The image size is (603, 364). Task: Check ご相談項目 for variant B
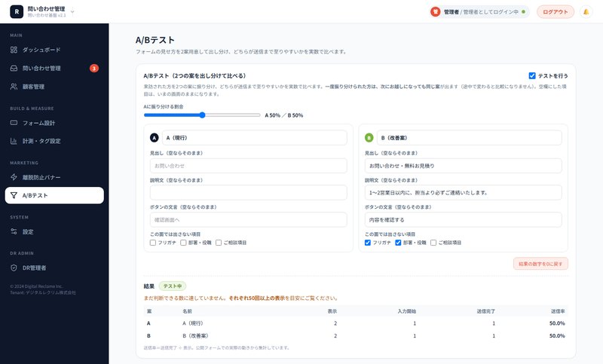coord(433,243)
